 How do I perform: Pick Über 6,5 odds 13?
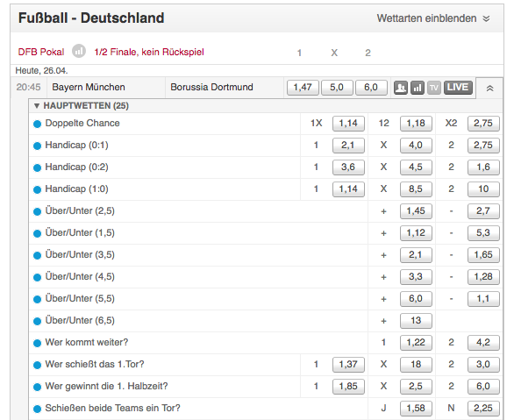pyautogui.click(x=416, y=321)
